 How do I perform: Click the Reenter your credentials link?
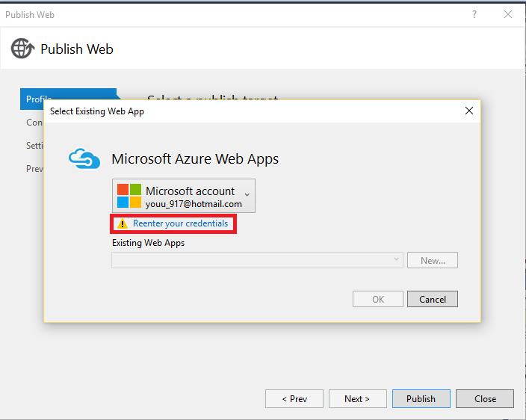(x=180, y=223)
